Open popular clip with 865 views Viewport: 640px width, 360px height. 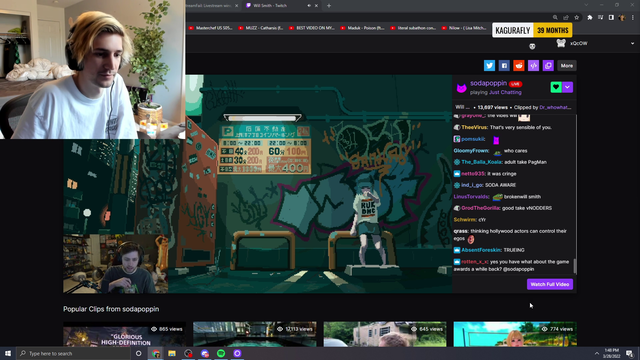coord(124,334)
